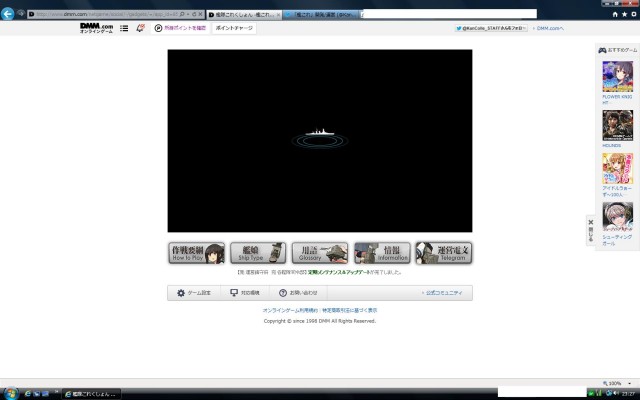Click the DMM.com オンラインゲーム logo
640x400 pixels.
(x=96, y=28)
